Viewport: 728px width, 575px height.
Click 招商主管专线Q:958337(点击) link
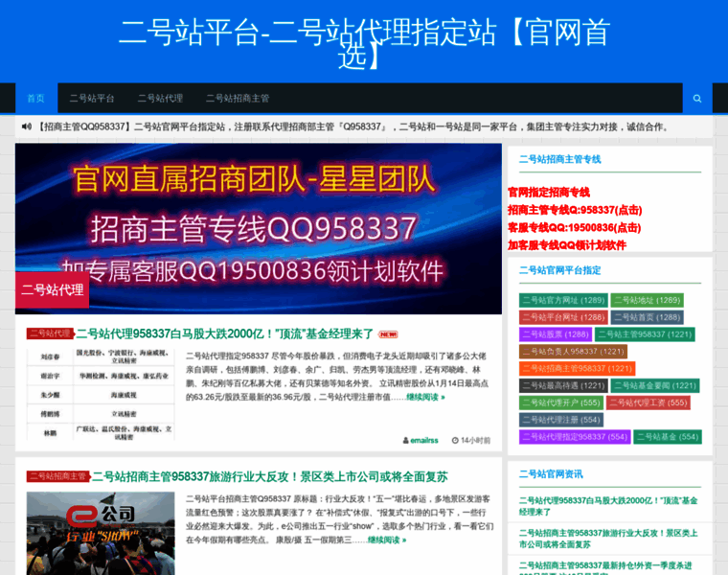pos(575,210)
